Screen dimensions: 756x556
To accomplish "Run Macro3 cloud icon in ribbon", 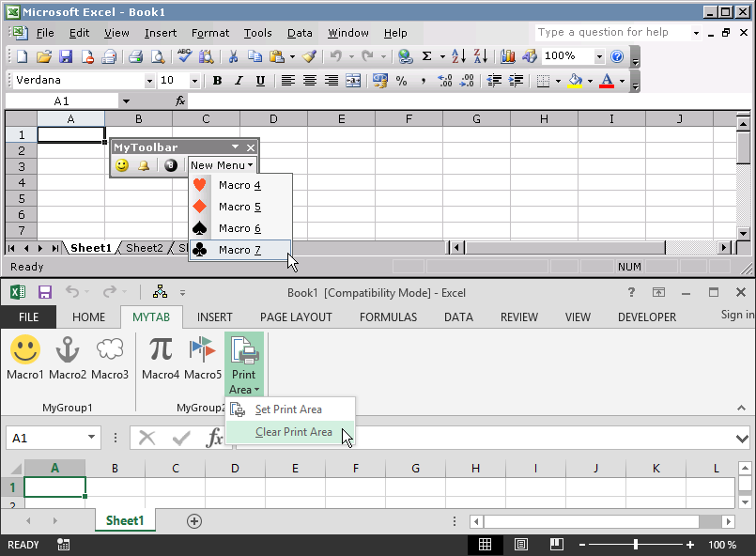I will (110, 359).
